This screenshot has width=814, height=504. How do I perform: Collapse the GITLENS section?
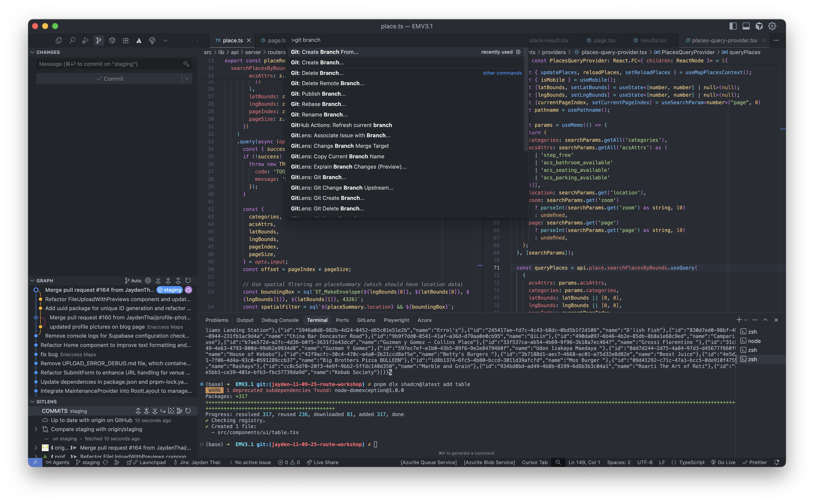32,402
